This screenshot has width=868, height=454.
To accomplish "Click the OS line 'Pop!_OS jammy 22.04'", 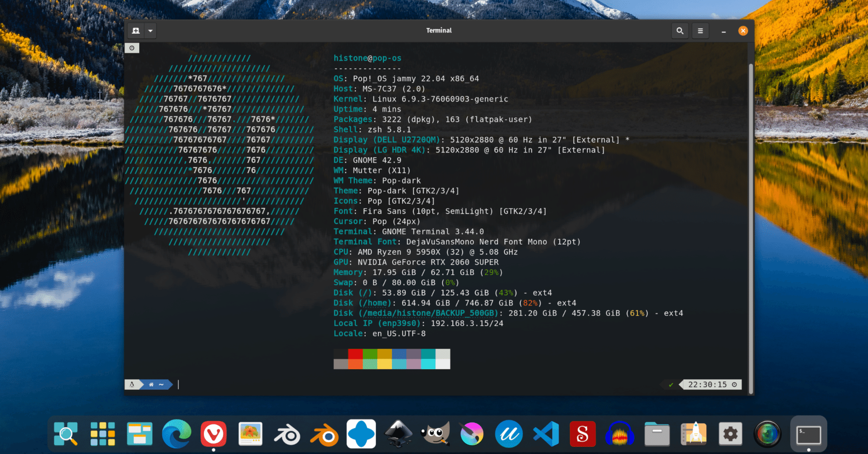I will (406, 79).
